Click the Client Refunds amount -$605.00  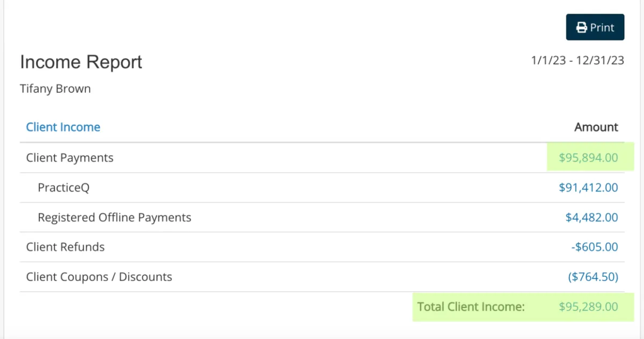click(x=595, y=247)
